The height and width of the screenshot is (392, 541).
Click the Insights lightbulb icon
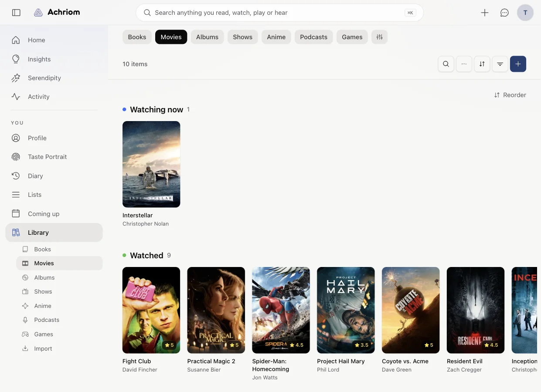click(x=16, y=59)
